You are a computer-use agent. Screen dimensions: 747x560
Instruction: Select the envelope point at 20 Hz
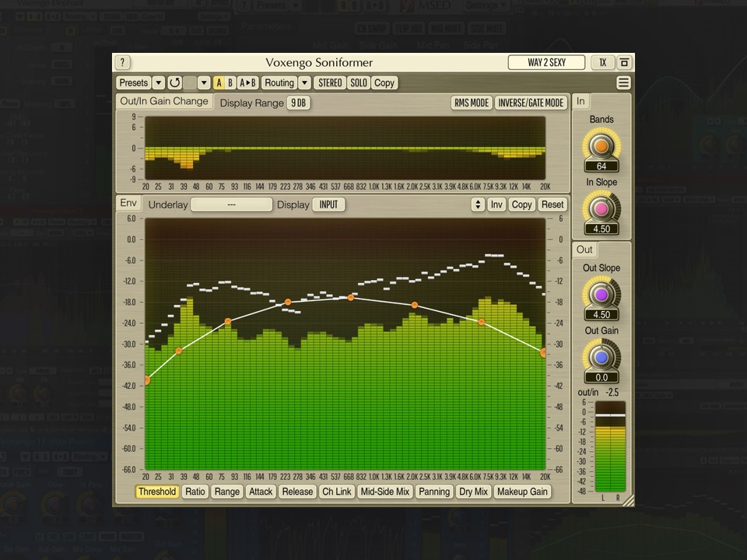click(147, 380)
